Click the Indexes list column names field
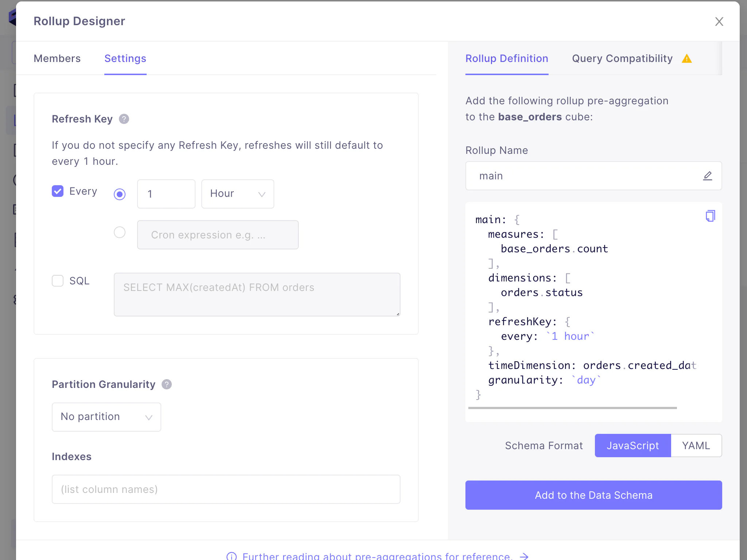 [x=226, y=489]
